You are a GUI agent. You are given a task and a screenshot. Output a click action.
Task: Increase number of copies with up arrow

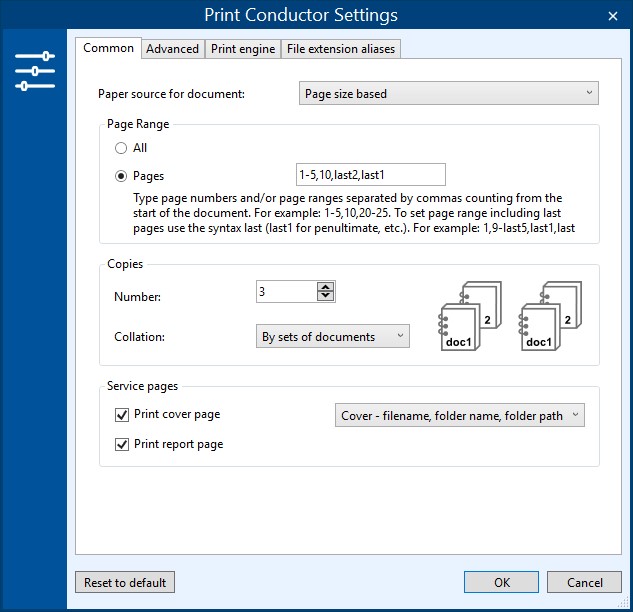pyautogui.click(x=325, y=287)
